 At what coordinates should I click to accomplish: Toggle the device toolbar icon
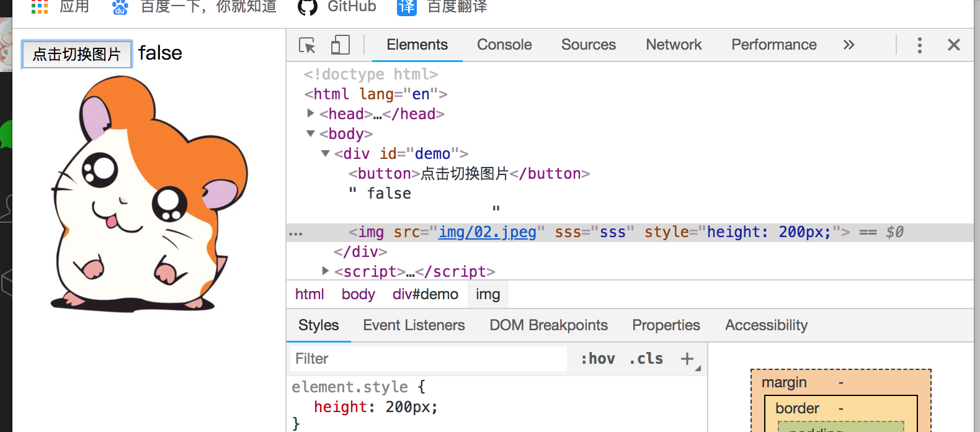coord(340,45)
